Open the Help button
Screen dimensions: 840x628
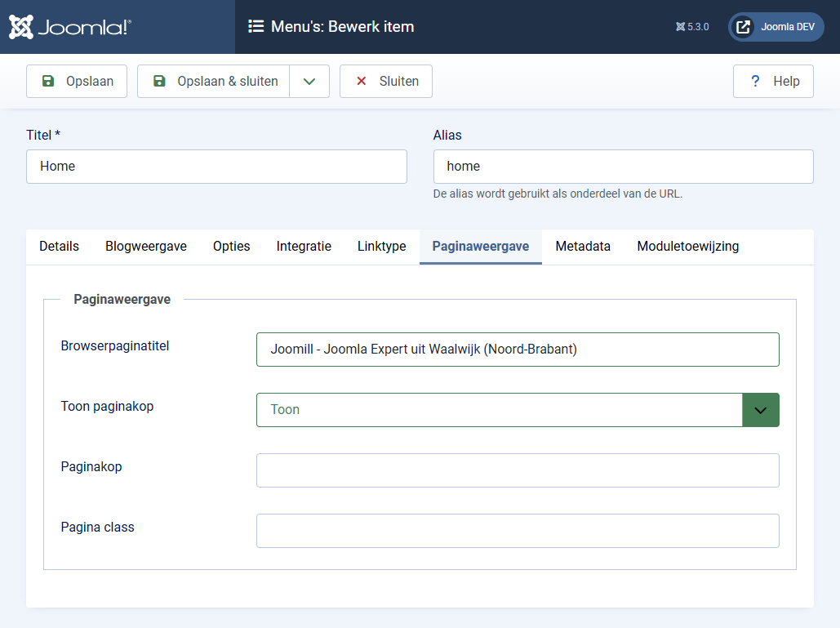pyautogui.click(x=773, y=82)
